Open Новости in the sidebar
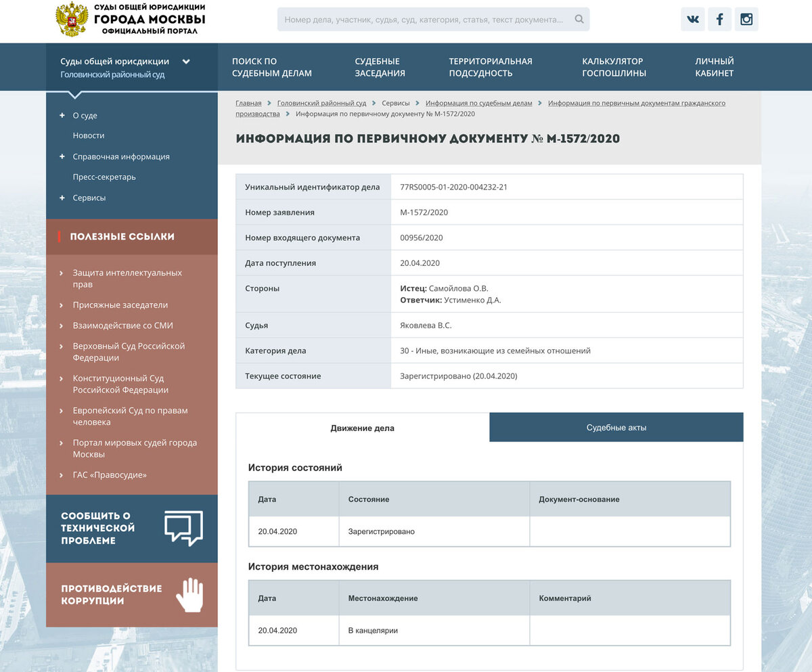Screen dimensions: 812x672 point(89,135)
